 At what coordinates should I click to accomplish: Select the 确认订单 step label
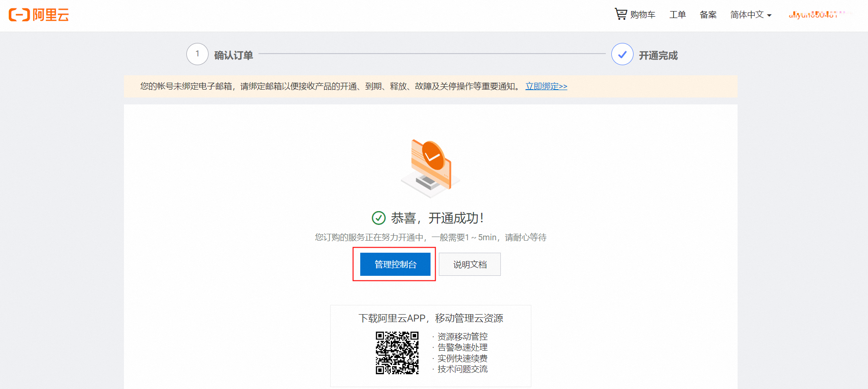(x=234, y=55)
